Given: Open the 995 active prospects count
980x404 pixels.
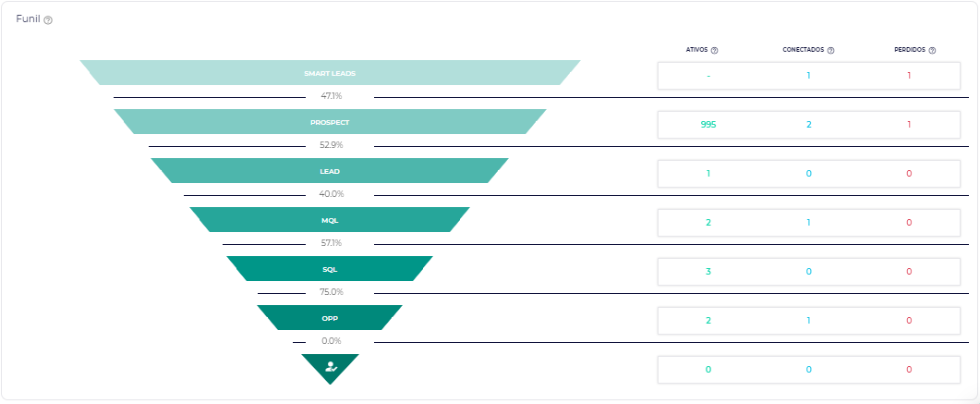Looking at the screenshot, I should coord(708,124).
